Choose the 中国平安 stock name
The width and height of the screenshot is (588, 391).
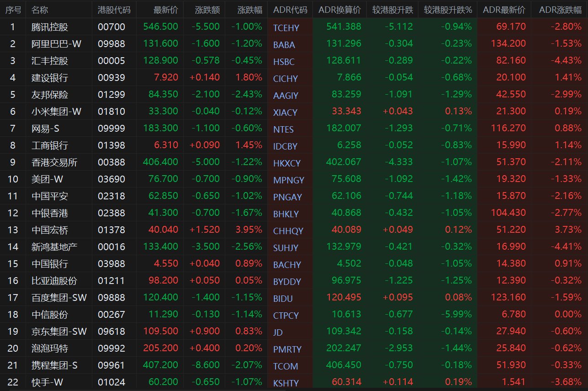click(x=50, y=196)
